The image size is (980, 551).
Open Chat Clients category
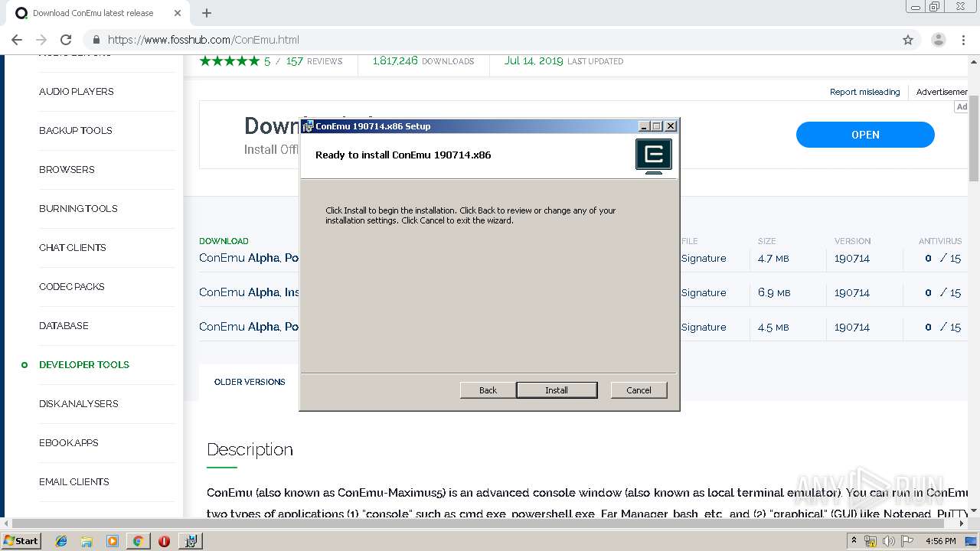(x=72, y=247)
